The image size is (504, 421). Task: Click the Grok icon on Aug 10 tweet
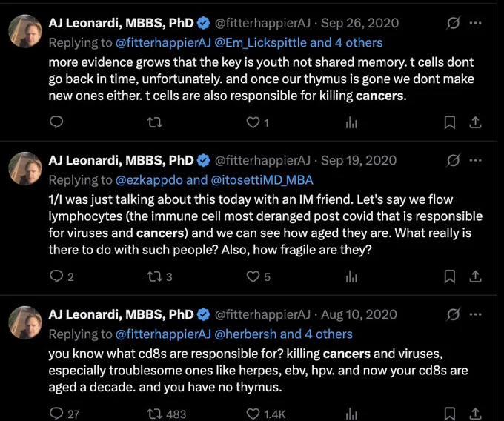click(453, 314)
